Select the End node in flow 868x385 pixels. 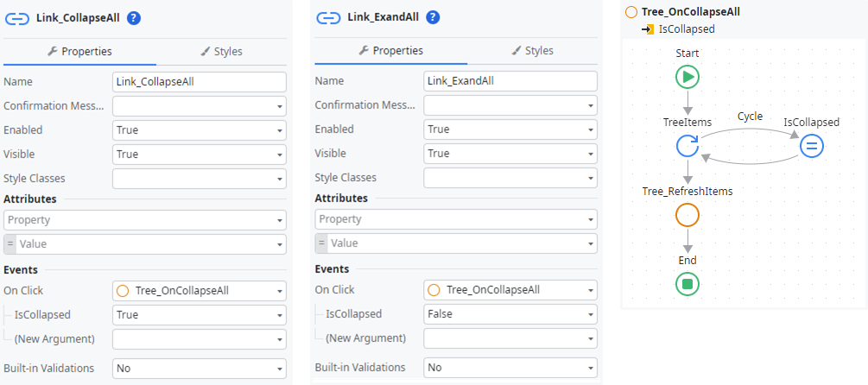tap(687, 283)
